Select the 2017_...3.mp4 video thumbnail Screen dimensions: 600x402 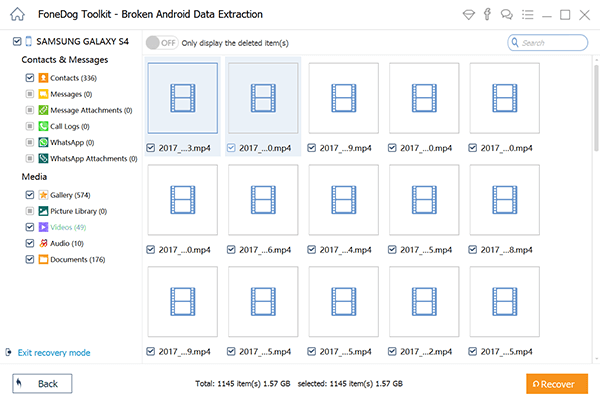pos(183,98)
